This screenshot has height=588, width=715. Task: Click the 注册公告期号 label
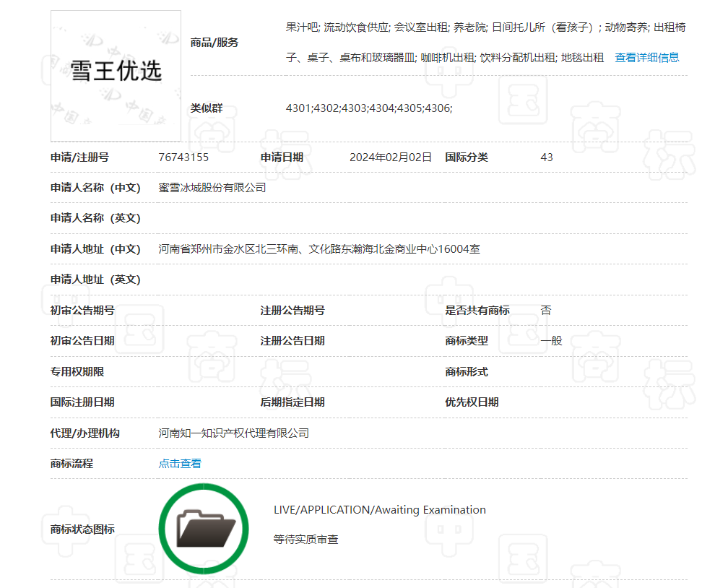[292, 310]
